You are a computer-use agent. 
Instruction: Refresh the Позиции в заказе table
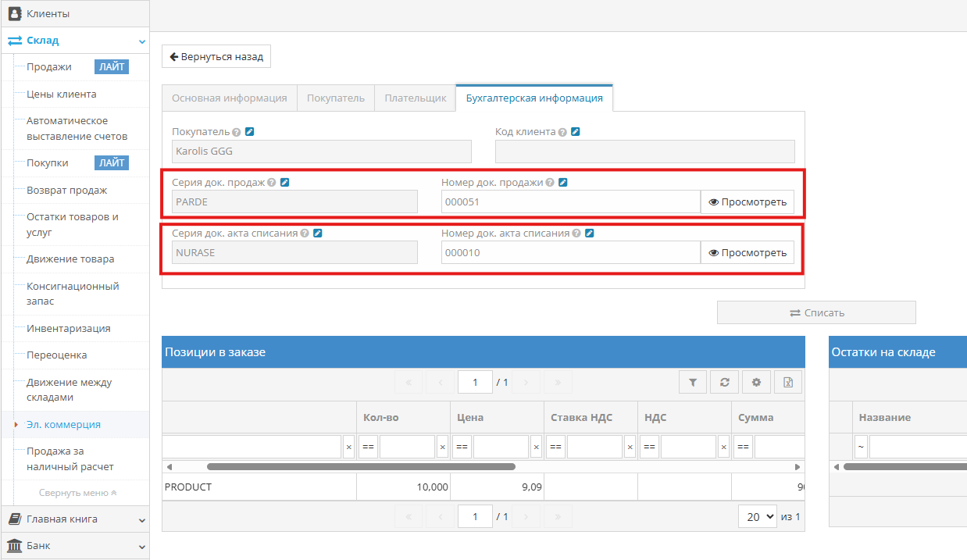pos(724,382)
